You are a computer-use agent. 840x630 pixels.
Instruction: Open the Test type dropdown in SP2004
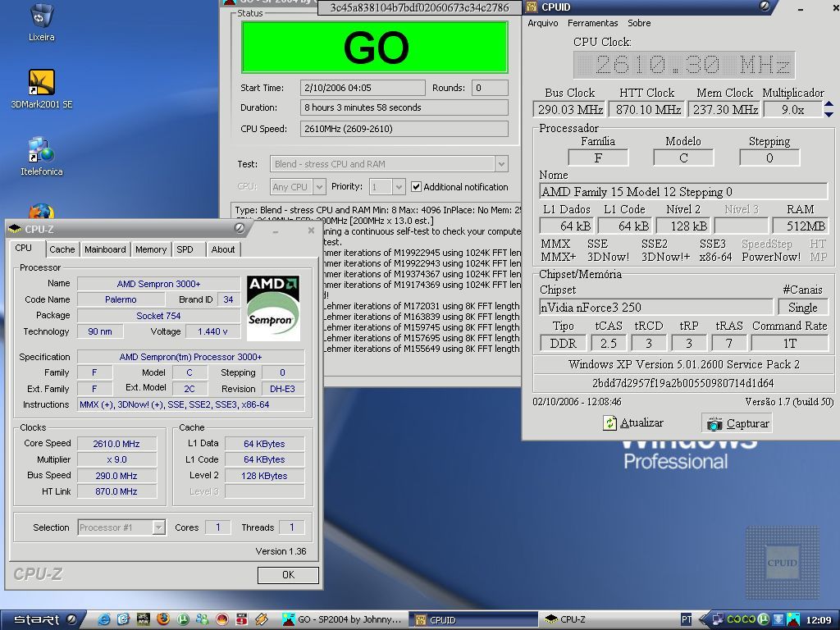pos(501,164)
